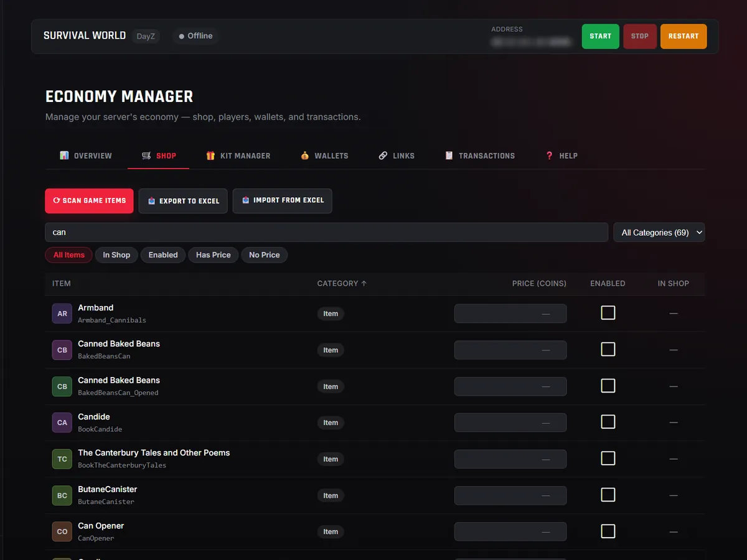This screenshot has width=747, height=560.
Task: Open the Help tab
Action: (x=561, y=156)
